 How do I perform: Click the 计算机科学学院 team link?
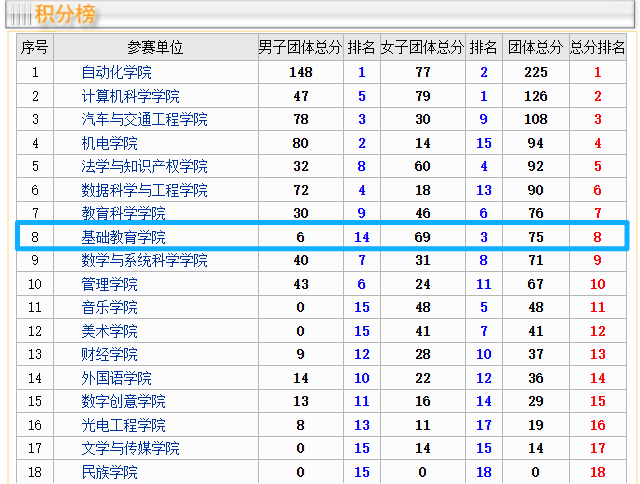coord(130,96)
